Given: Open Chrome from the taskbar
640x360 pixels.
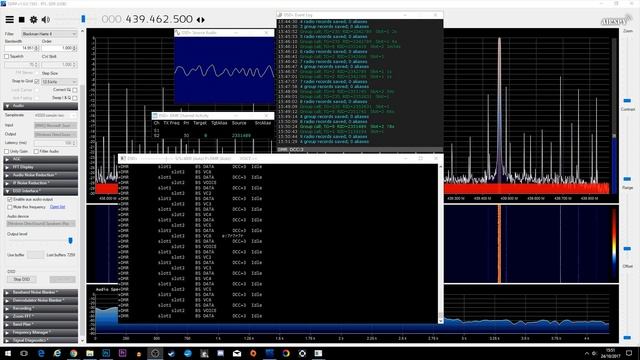Looking at the screenshot, I should tap(73, 353).
